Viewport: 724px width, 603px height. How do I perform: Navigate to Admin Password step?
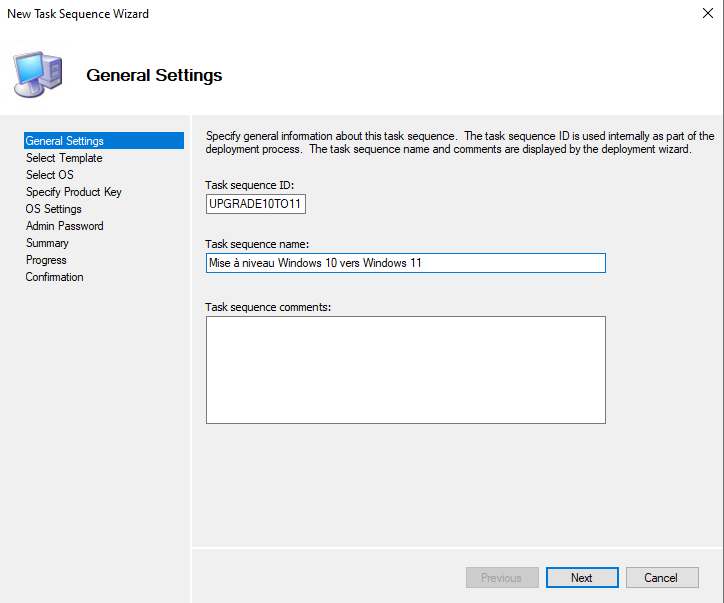tap(64, 226)
